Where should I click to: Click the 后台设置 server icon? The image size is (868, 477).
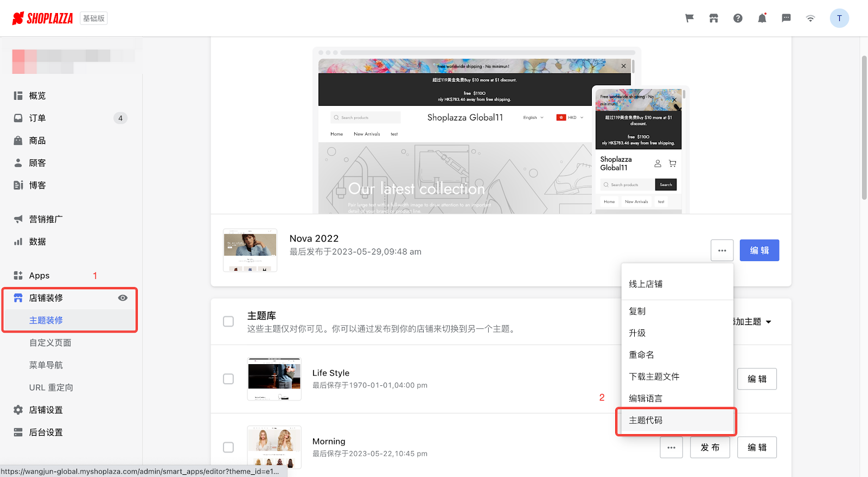(18, 433)
